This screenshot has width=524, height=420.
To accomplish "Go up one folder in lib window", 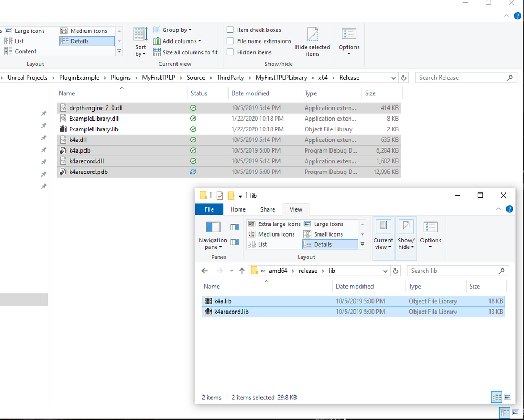I will click(x=242, y=271).
